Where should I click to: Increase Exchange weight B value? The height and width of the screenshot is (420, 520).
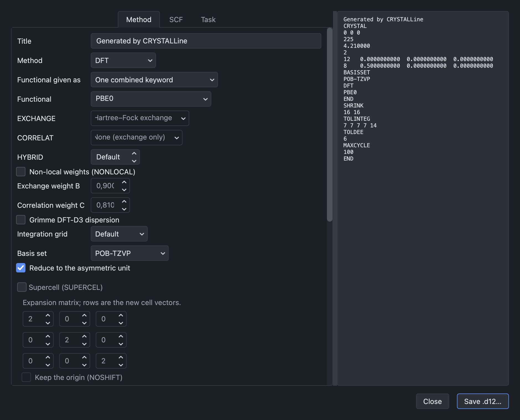click(124, 182)
